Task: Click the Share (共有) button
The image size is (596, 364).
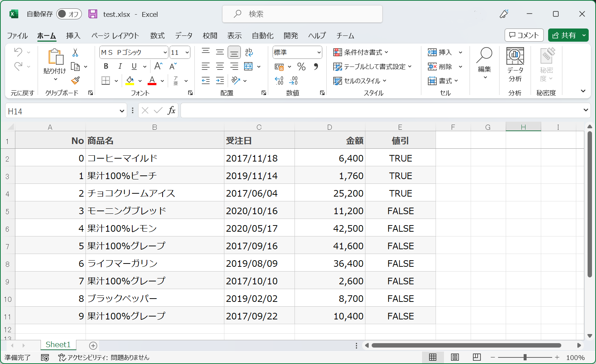Action: coord(564,35)
